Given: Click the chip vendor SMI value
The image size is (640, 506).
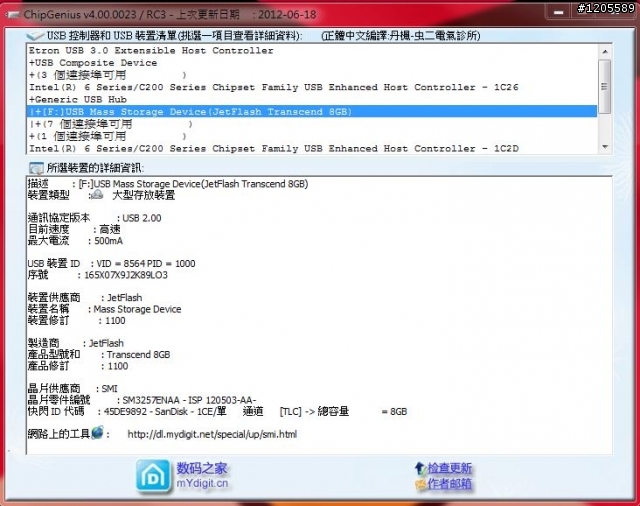Looking at the screenshot, I should pyautogui.click(x=109, y=389).
